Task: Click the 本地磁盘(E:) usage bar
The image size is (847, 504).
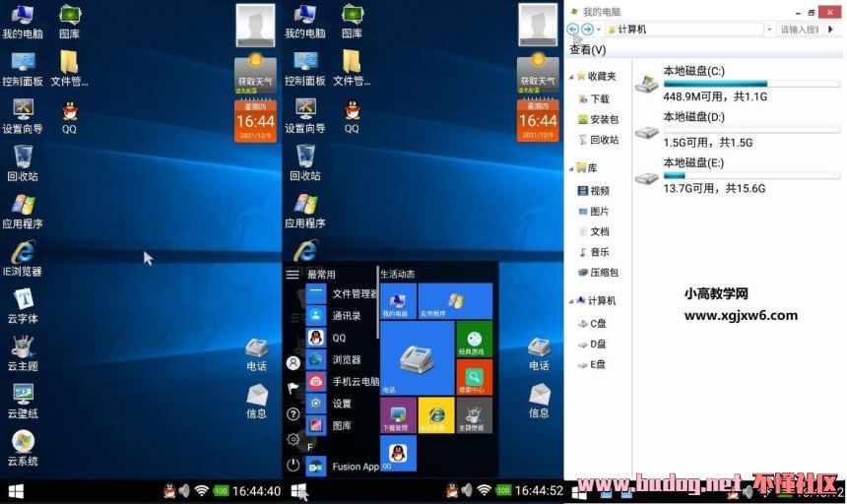Action: [x=751, y=175]
